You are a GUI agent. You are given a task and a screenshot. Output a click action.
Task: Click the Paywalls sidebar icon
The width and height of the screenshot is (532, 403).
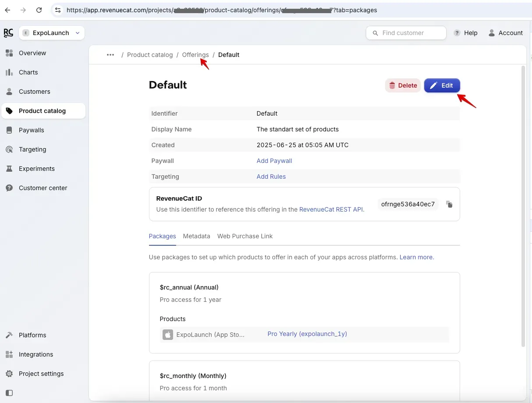tap(9, 130)
